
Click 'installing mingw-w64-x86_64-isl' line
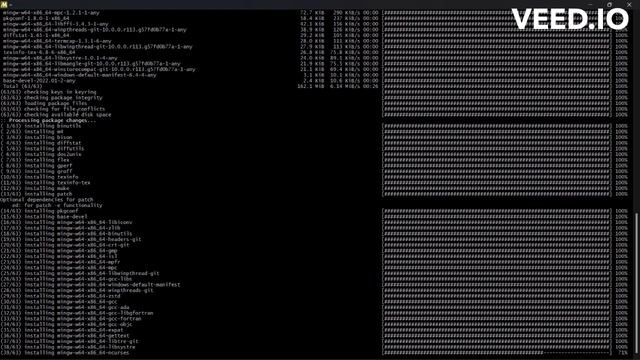(59, 257)
